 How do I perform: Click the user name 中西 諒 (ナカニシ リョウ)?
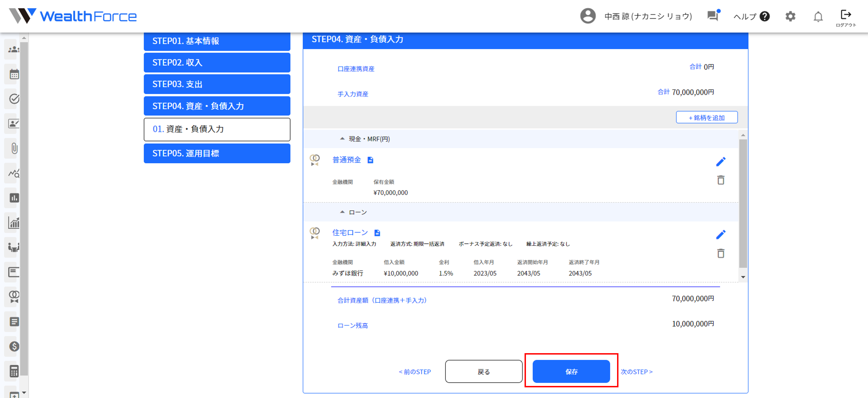pos(648,16)
